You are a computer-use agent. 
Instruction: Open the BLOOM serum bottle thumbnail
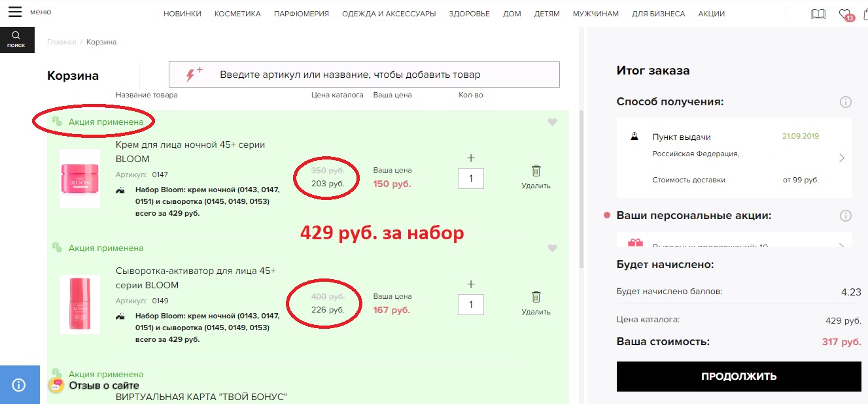80,305
